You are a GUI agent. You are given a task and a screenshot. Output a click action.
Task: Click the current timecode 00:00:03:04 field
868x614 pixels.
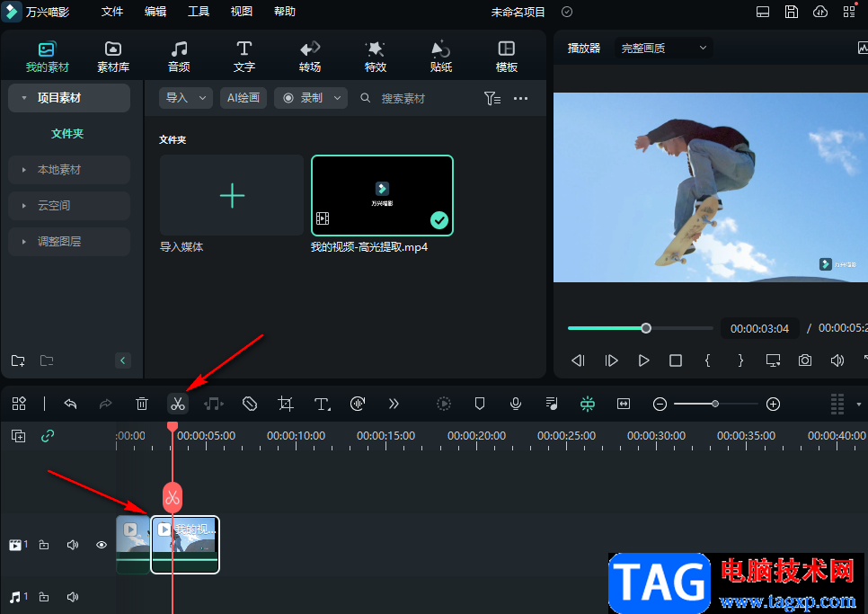(759, 329)
